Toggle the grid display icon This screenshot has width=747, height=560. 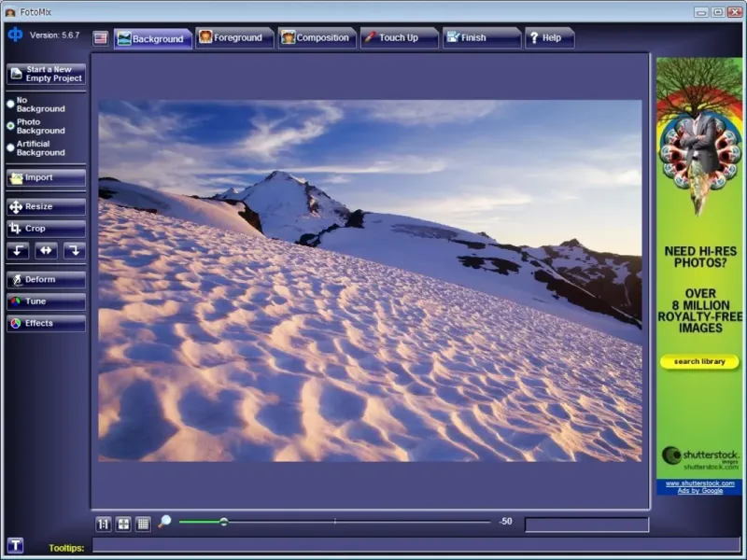(143, 524)
